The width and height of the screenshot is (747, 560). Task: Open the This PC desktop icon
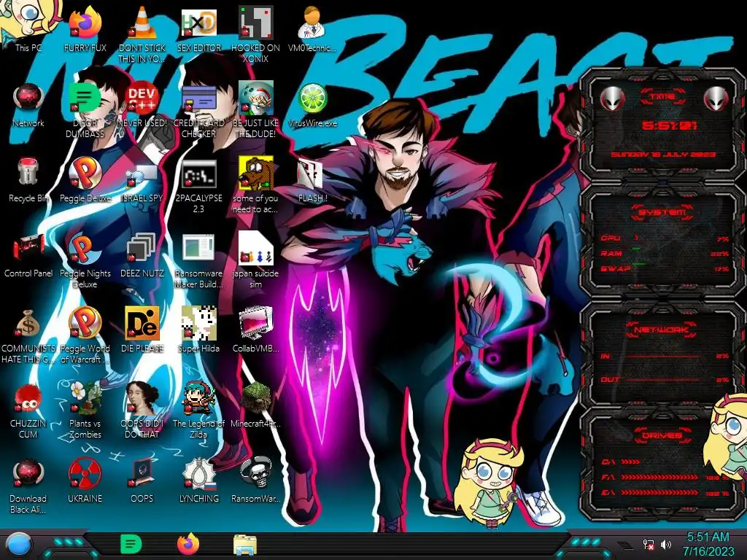click(x=28, y=26)
